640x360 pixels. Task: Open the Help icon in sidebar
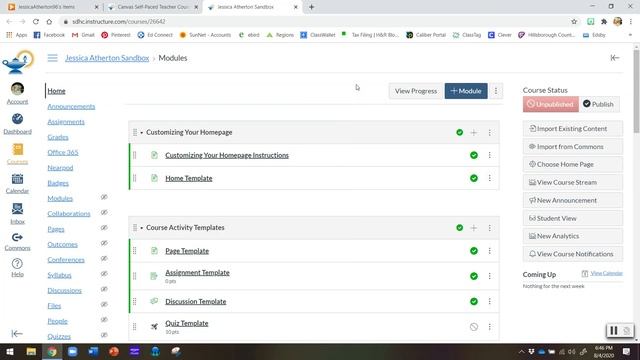[x=17, y=264]
